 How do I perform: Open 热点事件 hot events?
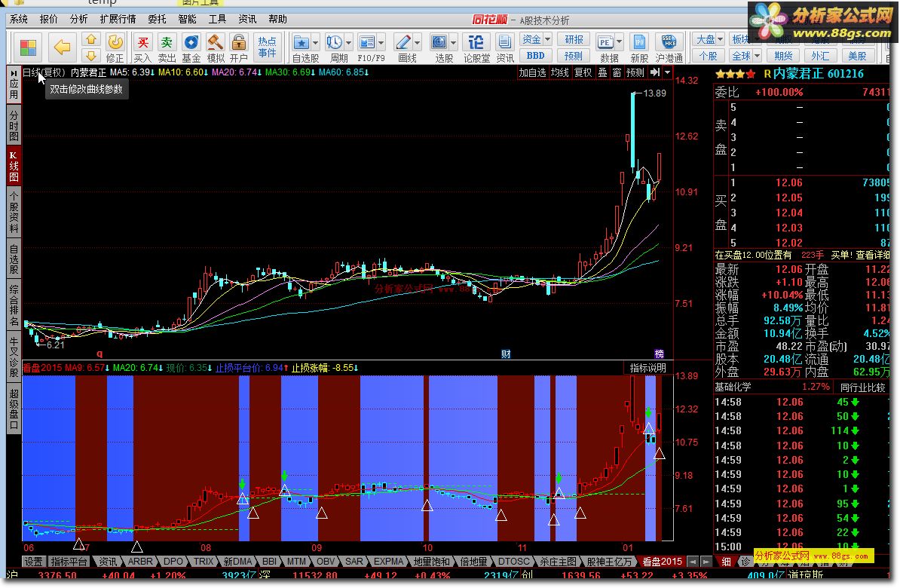coord(267,47)
